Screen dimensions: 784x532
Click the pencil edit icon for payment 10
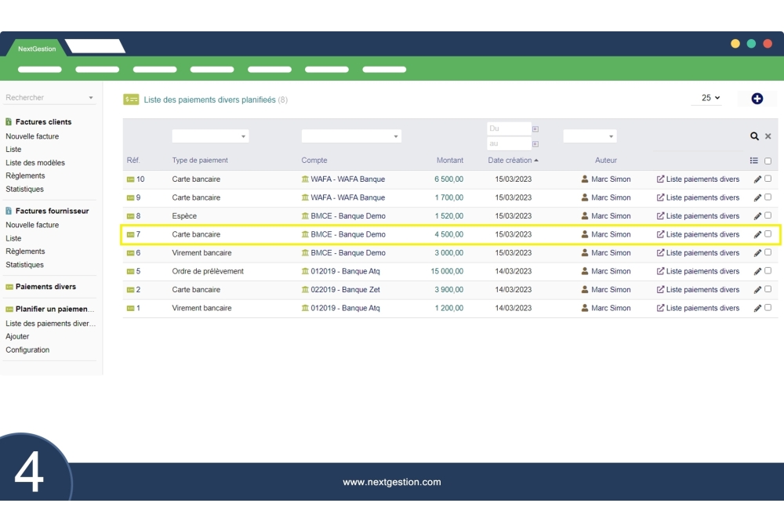(x=757, y=179)
